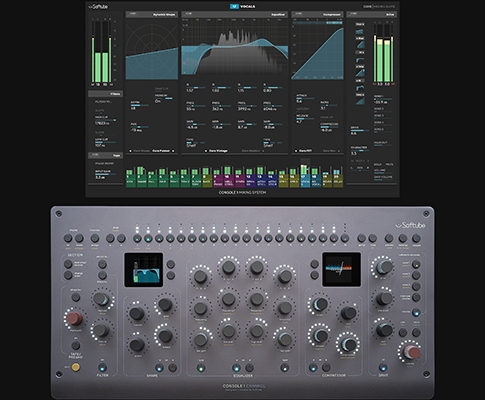Click the left arrow beside Core FET
This screenshot has height=400, width=485.
pyautogui.click(x=296, y=151)
